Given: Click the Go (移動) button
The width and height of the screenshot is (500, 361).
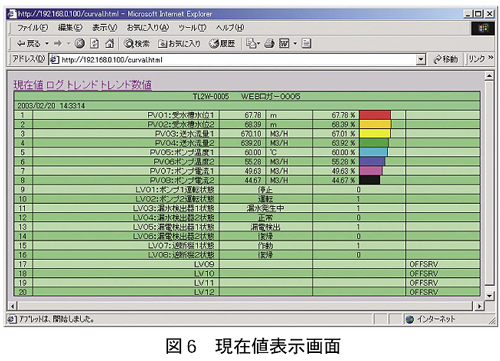Looking at the screenshot, I should (x=446, y=60).
